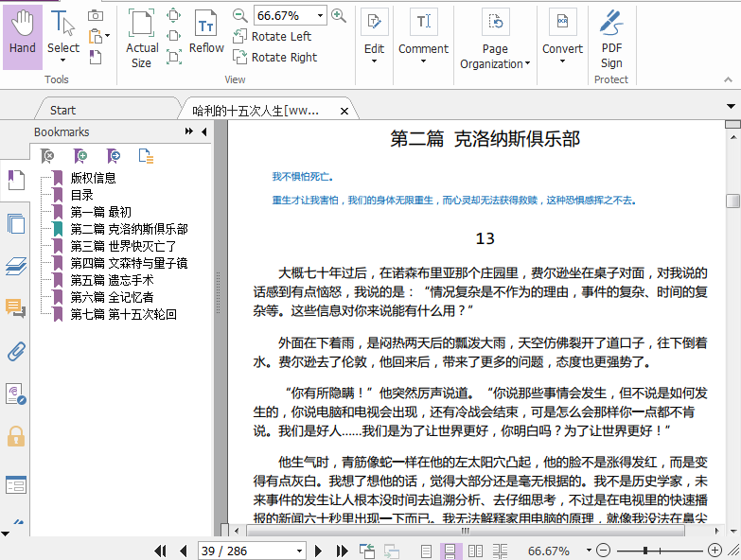This screenshot has width=741, height=560.
Task: Switch to Reflow view
Action: pyautogui.click(x=206, y=36)
